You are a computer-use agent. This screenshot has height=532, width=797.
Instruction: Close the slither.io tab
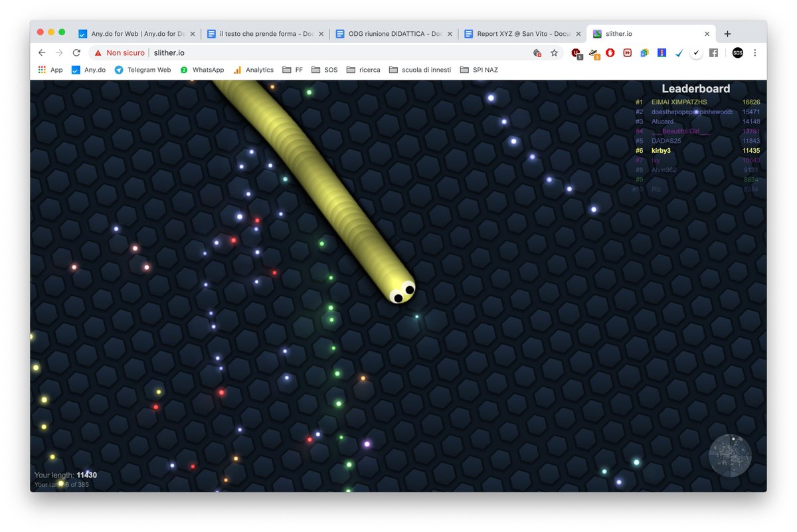(707, 34)
